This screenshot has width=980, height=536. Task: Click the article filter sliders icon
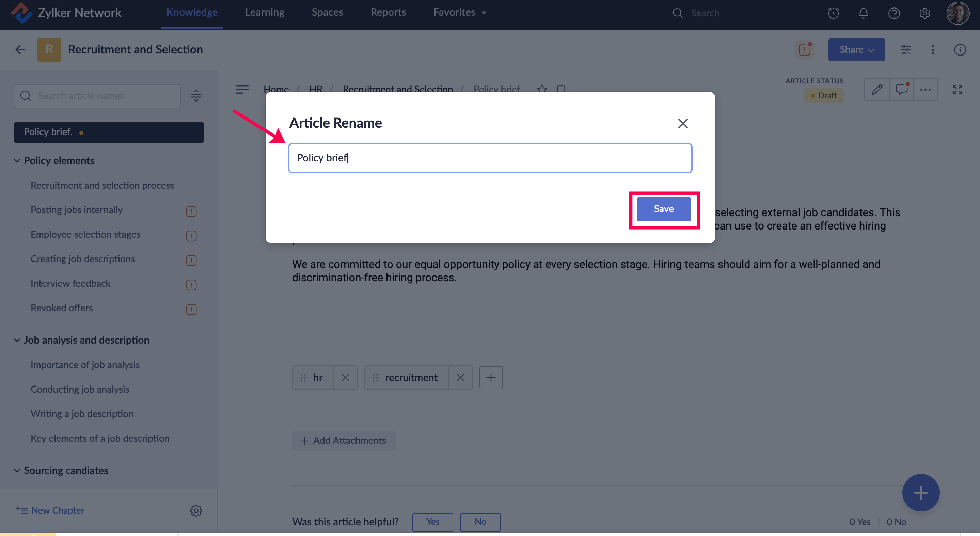pyautogui.click(x=905, y=50)
